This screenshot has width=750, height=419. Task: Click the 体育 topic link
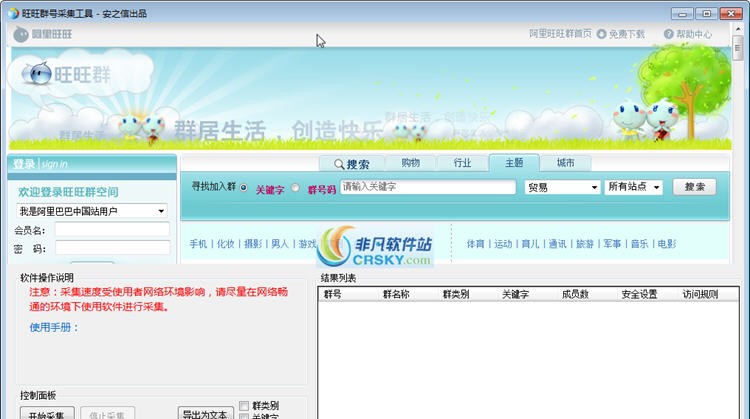[x=475, y=244]
